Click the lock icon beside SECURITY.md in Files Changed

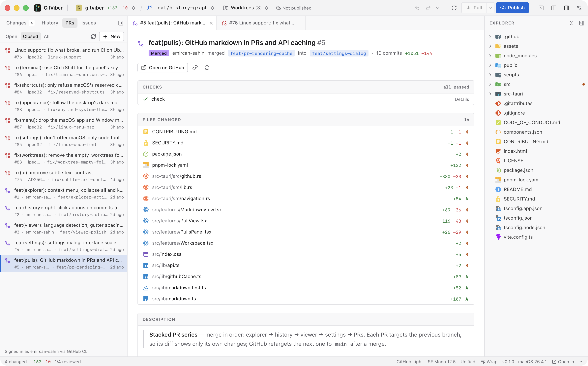(146, 143)
